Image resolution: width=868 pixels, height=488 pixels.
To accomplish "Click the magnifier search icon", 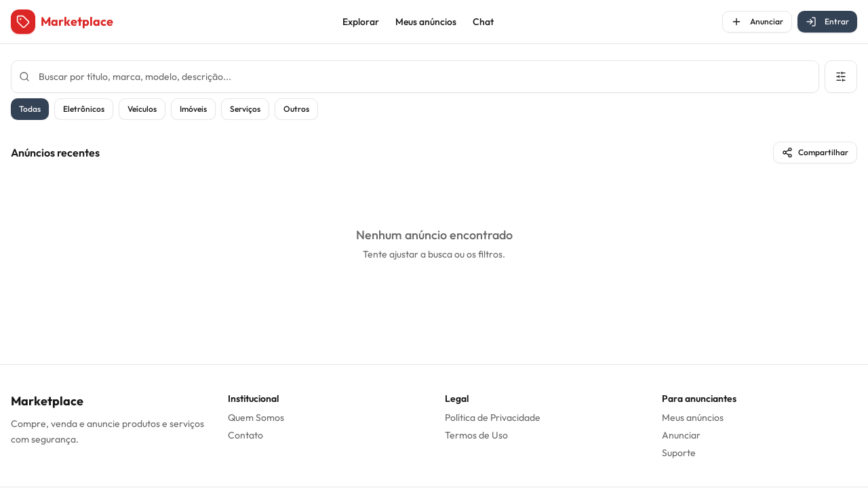I will click(x=24, y=77).
